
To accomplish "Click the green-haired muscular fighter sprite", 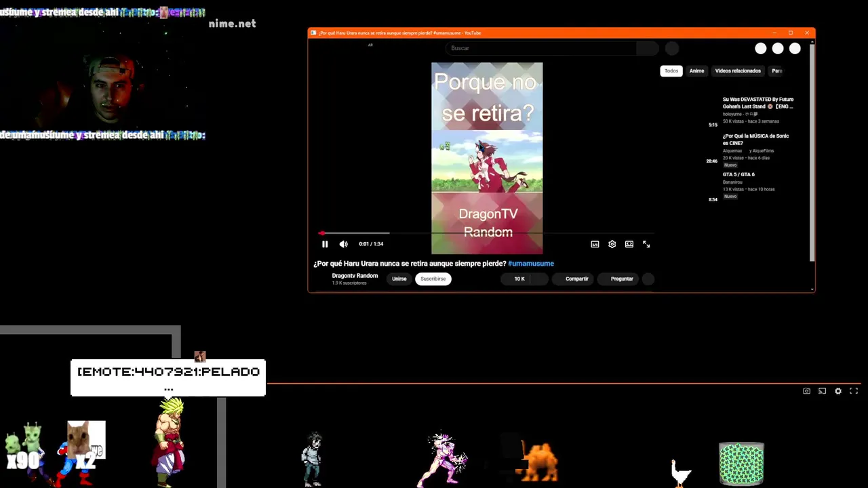I will [170, 443].
